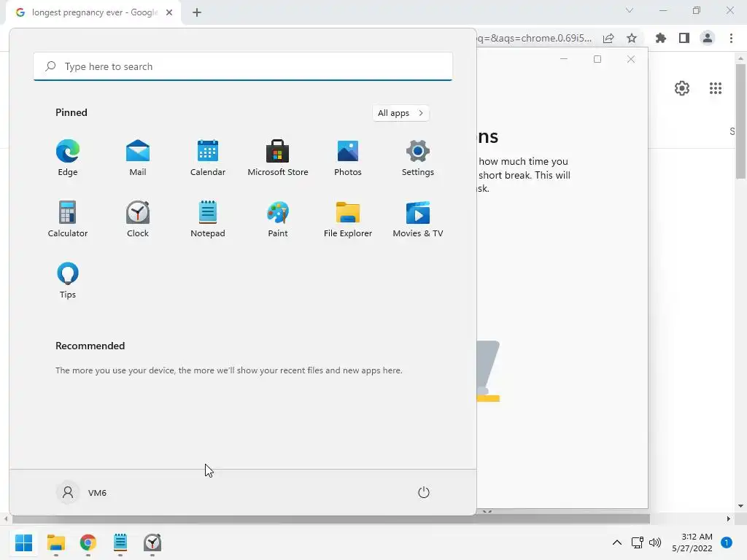Open the Tips app
The width and height of the screenshot is (747, 560).
[x=68, y=281]
